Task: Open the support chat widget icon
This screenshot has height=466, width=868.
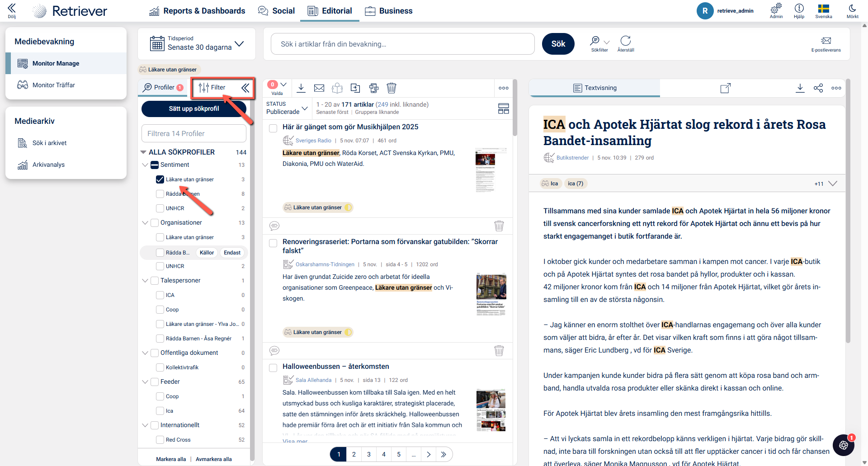Action: point(844,445)
